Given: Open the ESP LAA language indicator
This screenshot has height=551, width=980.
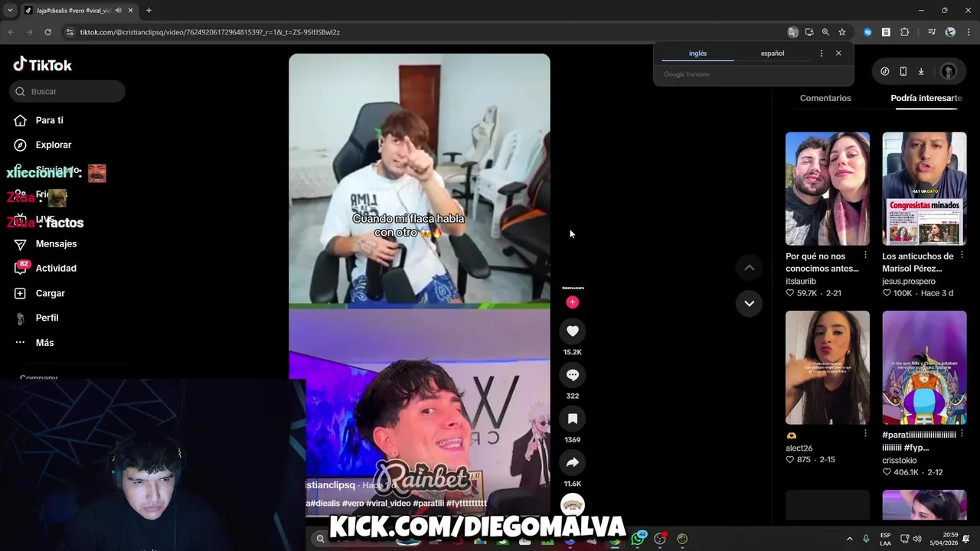Looking at the screenshot, I should click(x=885, y=539).
